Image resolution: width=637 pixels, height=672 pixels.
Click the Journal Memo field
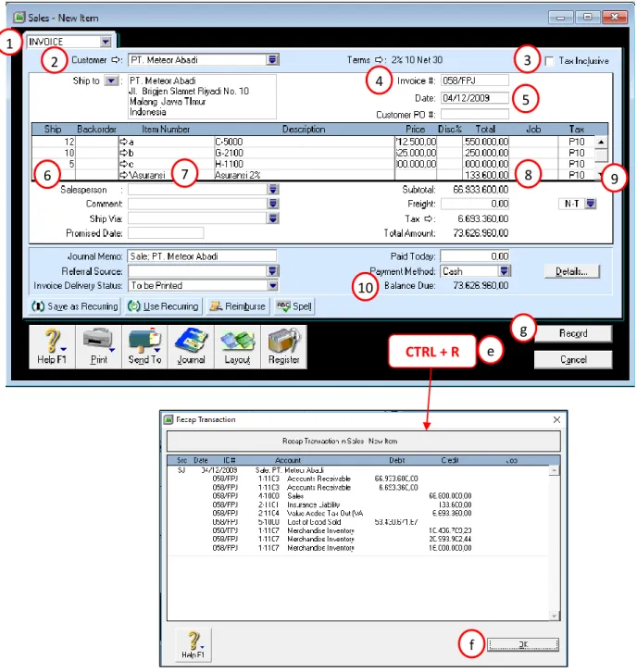pos(202,256)
